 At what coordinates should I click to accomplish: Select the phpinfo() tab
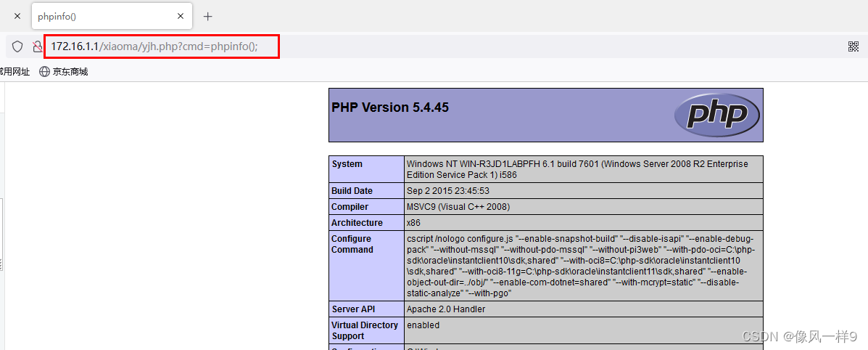pyautogui.click(x=112, y=17)
